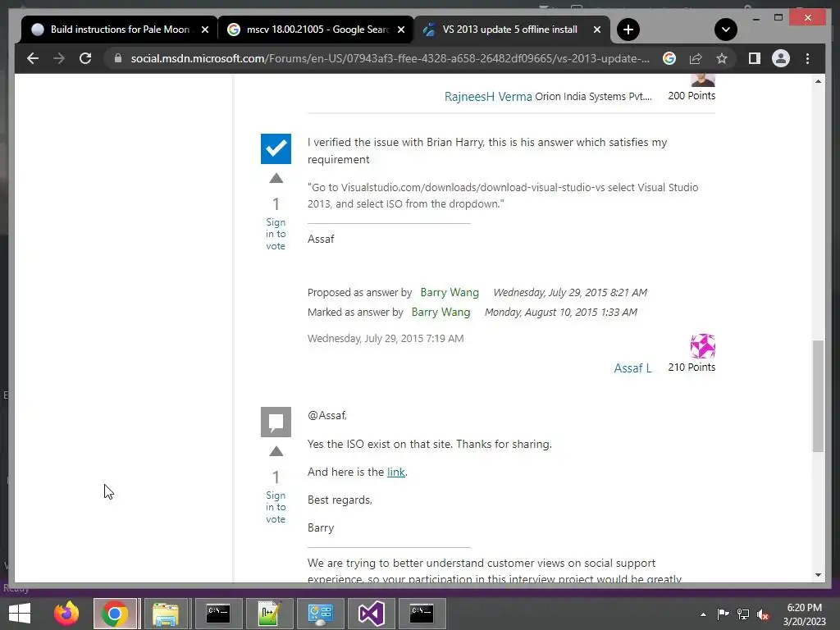Open the Chrome profile avatar menu
Screen dimensions: 840x630
pyautogui.click(x=781, y=58)
